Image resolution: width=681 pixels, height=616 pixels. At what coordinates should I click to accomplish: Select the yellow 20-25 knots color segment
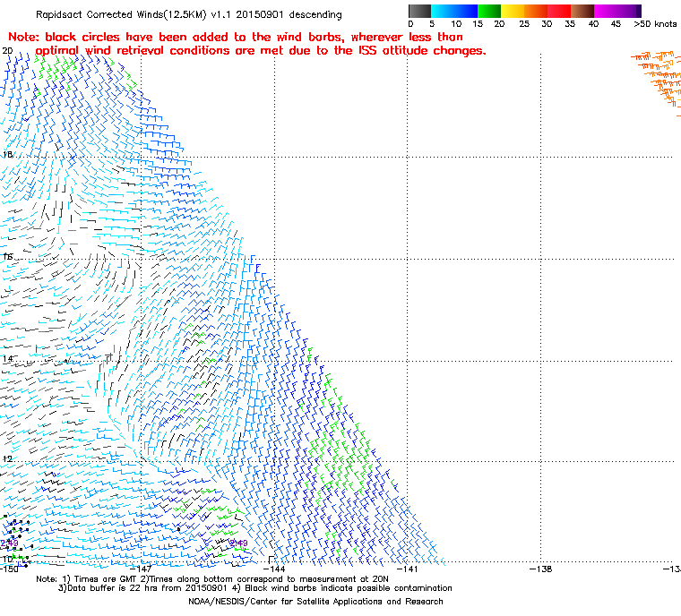pos(513,11)
